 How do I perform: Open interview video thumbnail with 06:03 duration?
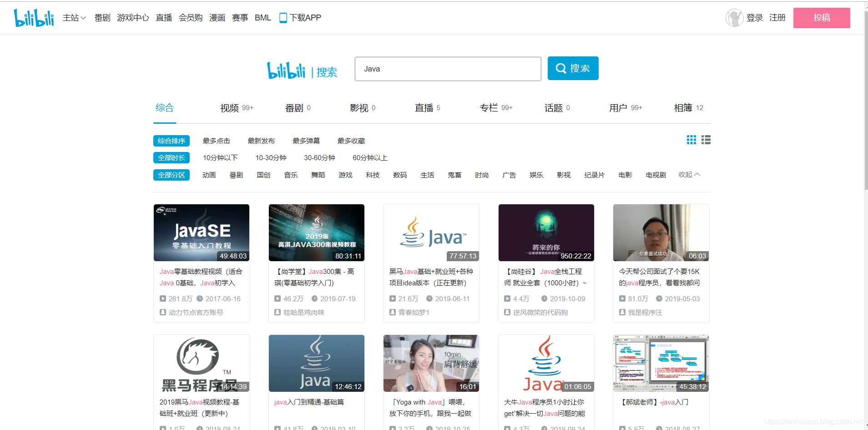point(661,233)
